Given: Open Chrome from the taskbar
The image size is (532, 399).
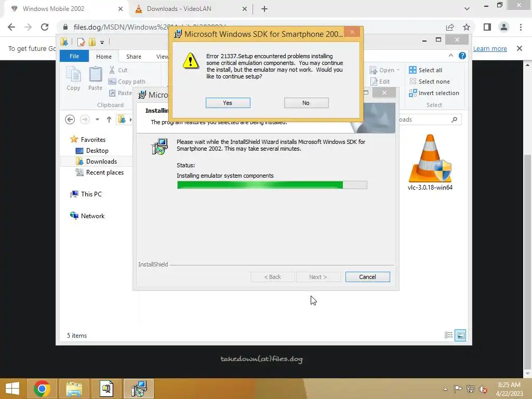Looking at the screenshot, I should coord(42,389).
